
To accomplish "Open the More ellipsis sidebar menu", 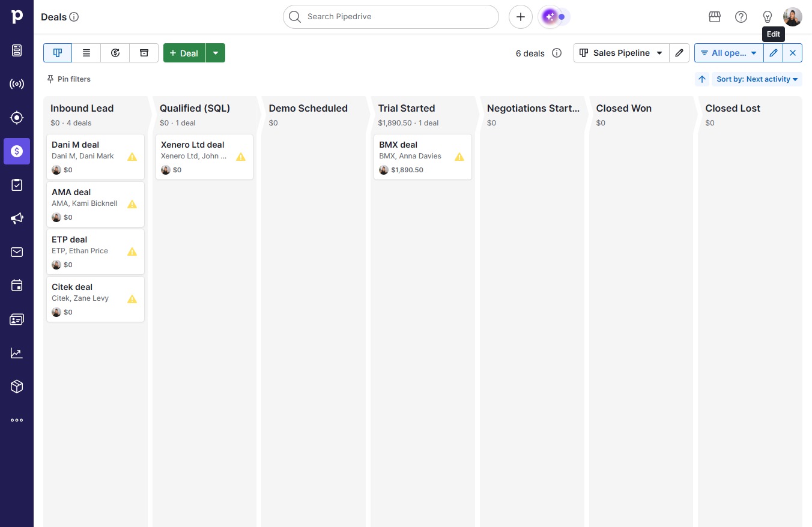I will 17,420.
